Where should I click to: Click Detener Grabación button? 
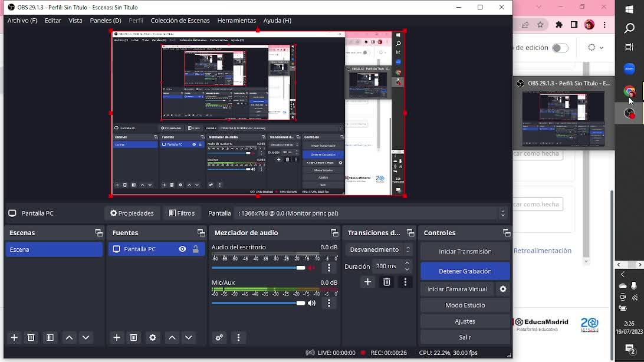coord(465,271)
